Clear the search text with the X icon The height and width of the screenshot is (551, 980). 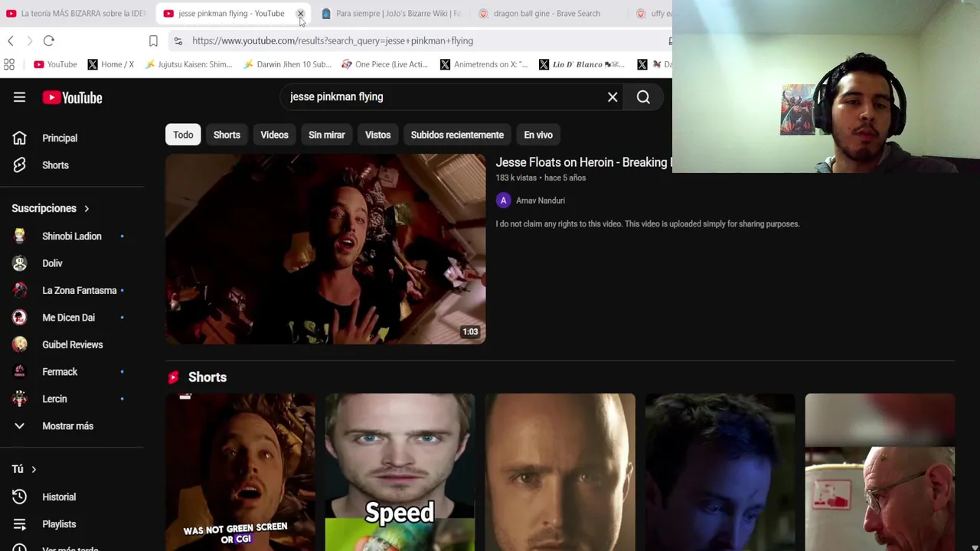[x=612, y=97]
